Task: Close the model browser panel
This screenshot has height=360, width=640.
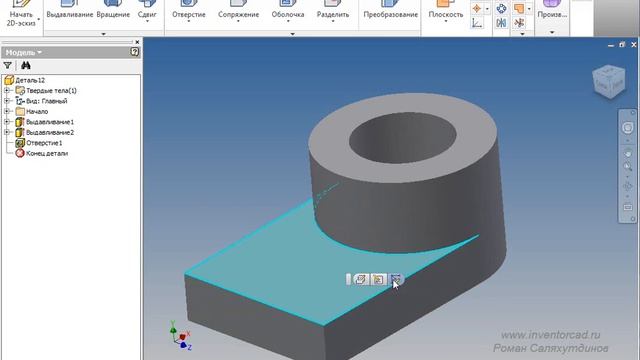Action: pyautogui.click(x=137, y=42)
